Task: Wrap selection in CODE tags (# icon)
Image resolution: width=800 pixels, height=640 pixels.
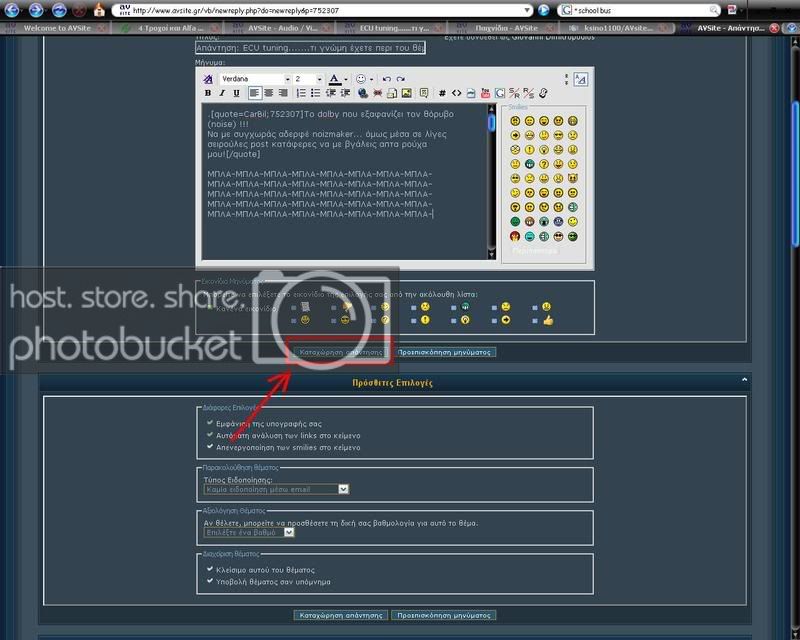Action: pyautogui.click(x=442, y=93)
